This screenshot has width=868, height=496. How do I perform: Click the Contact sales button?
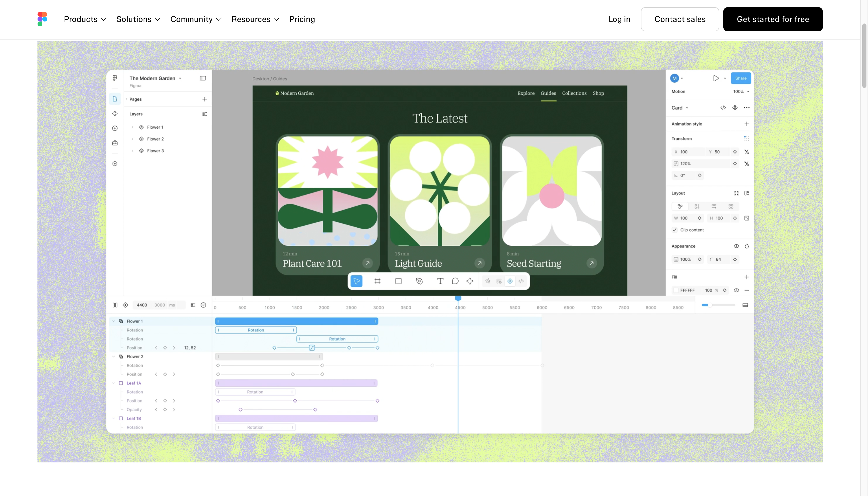680,19
